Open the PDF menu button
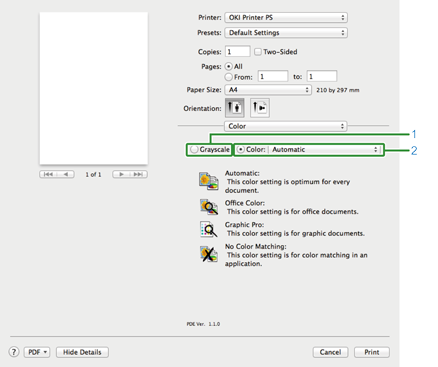The image size is (438, 367). coord(37,352)
